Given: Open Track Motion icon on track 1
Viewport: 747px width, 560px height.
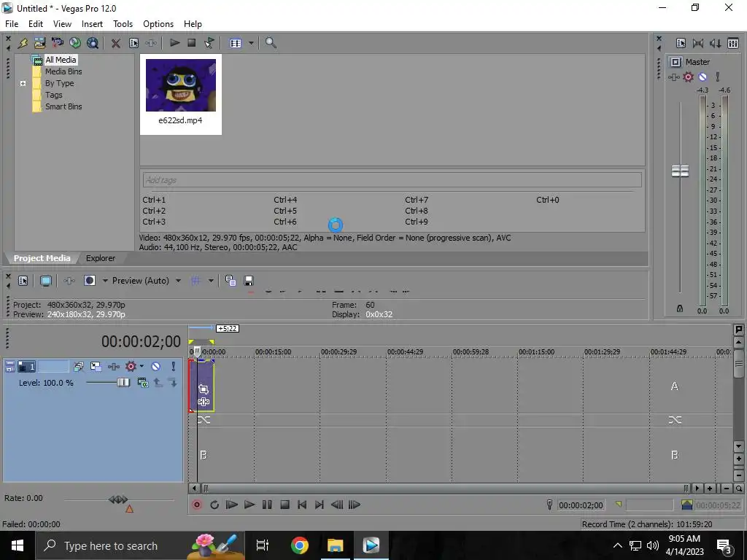Looking at the screenshot, I should coord(96,367).
